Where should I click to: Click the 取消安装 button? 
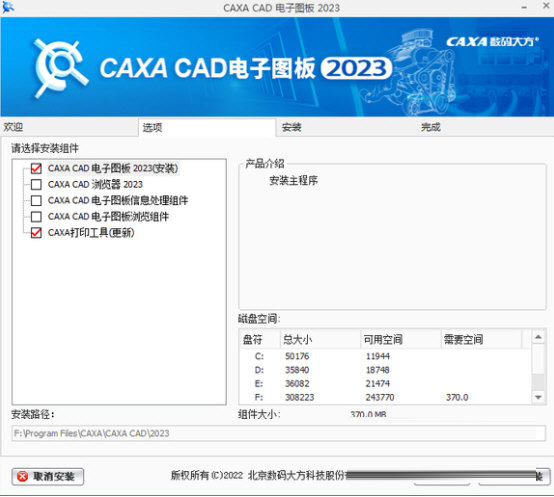(x=48, y=477)
